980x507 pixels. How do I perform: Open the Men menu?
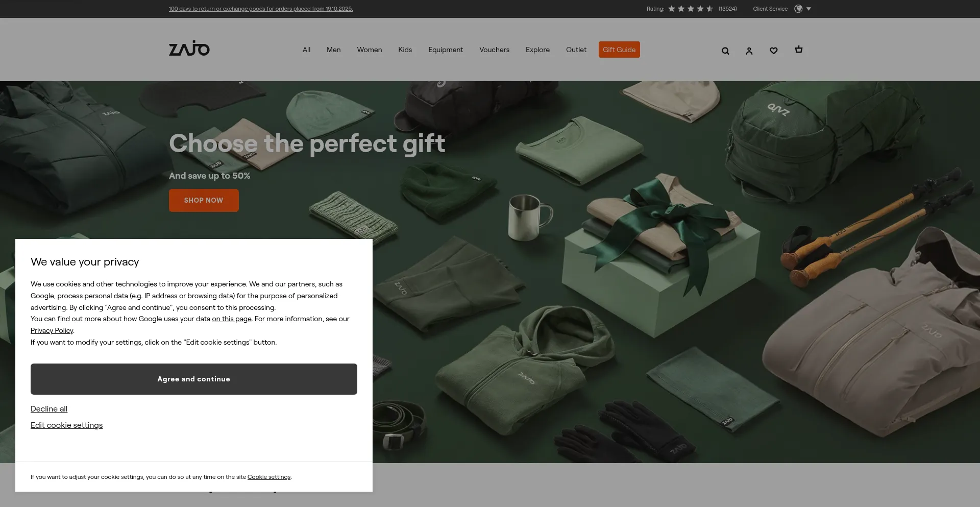point(333,50)
